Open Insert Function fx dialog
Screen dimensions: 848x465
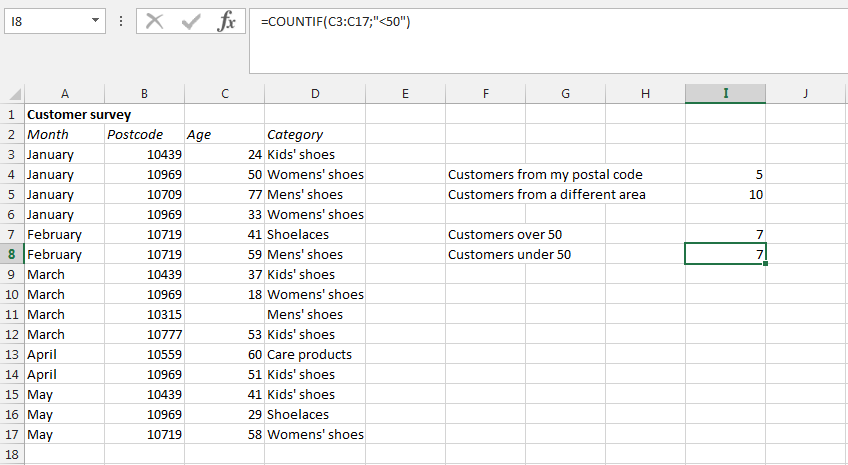click(x=227, y=21)
